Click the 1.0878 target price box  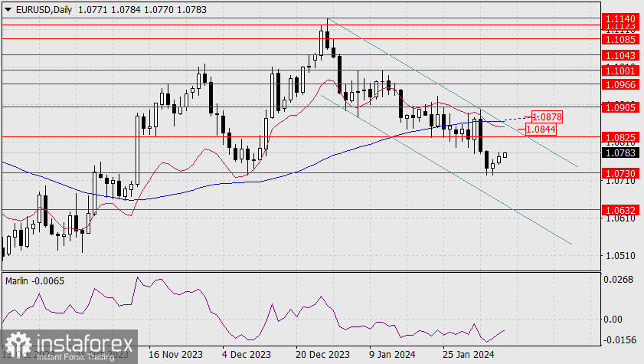[x=547, y=116]
